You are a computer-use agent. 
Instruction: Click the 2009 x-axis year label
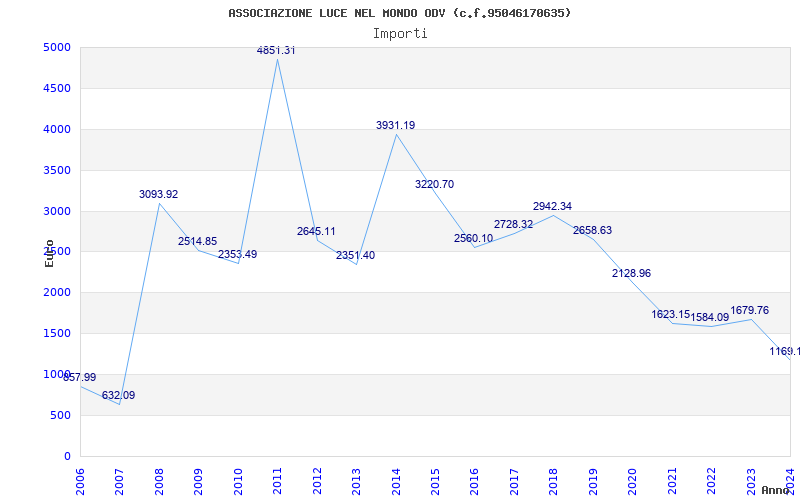point(198,481)
